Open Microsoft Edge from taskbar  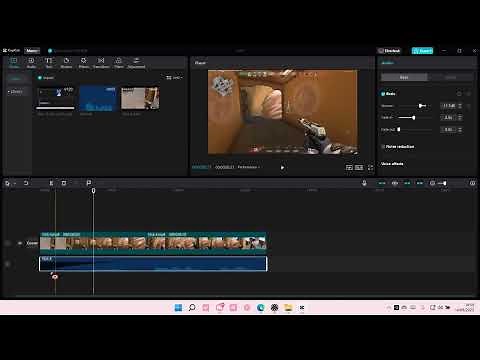pos(260,307)
